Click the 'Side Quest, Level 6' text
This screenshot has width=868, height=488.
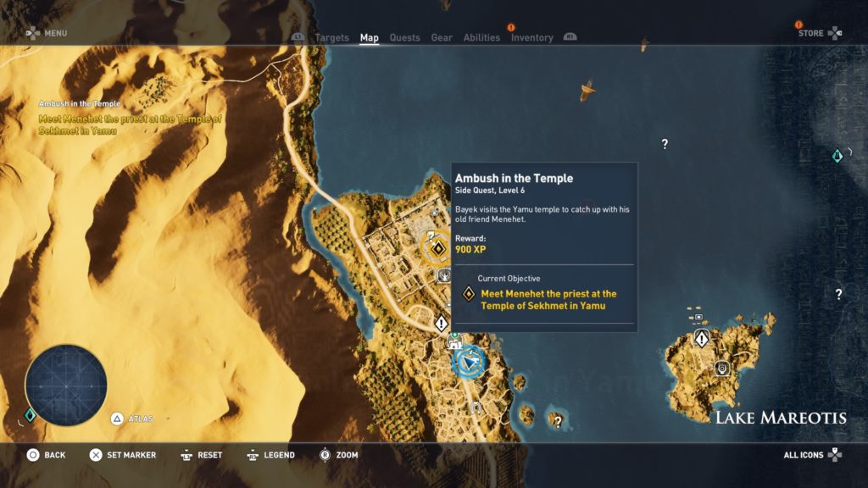point(490,191)
